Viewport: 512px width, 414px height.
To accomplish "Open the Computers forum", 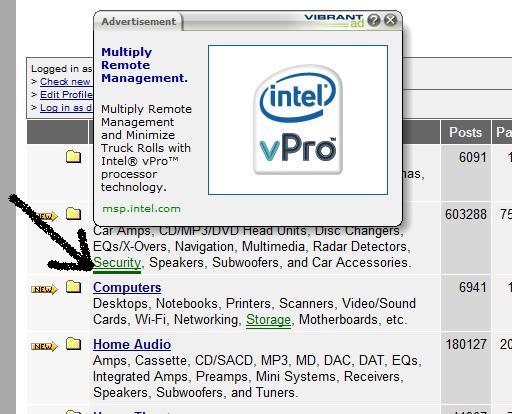I will pos(127,288).
